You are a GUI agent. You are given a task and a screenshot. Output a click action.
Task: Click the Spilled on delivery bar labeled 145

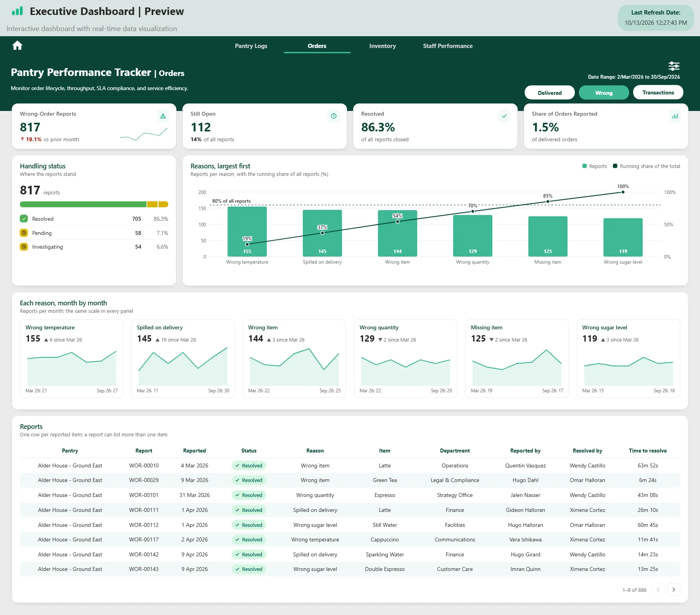pos(322,233)
